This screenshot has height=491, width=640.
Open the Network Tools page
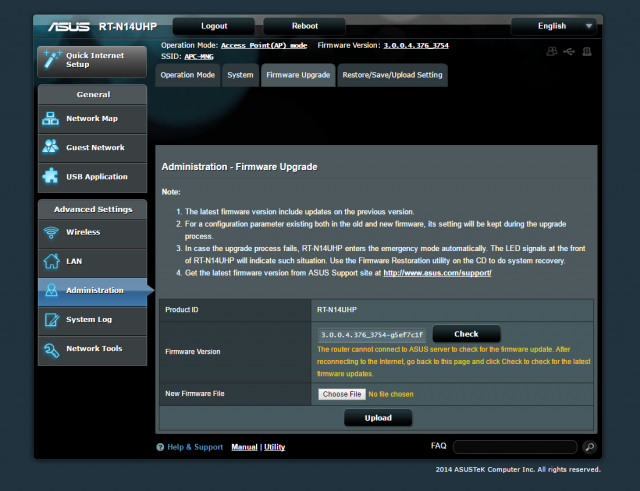93,349
